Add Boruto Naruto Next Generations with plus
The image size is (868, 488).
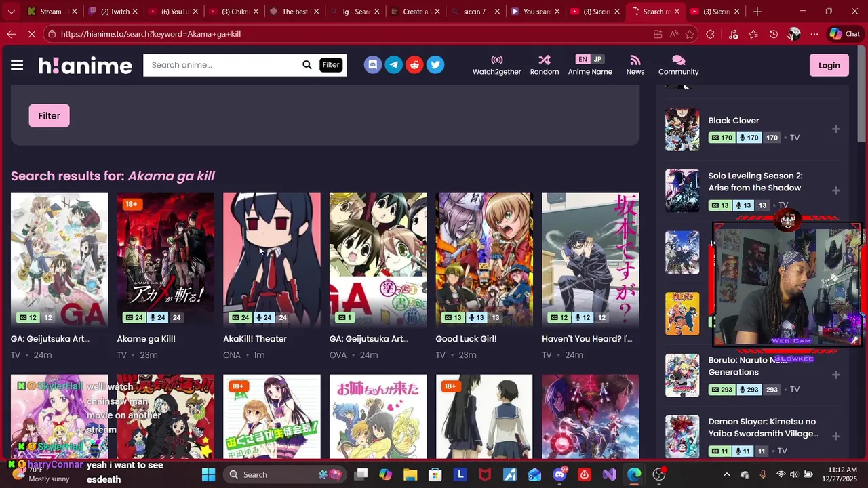pyautogui.click(x=836, y=375)
